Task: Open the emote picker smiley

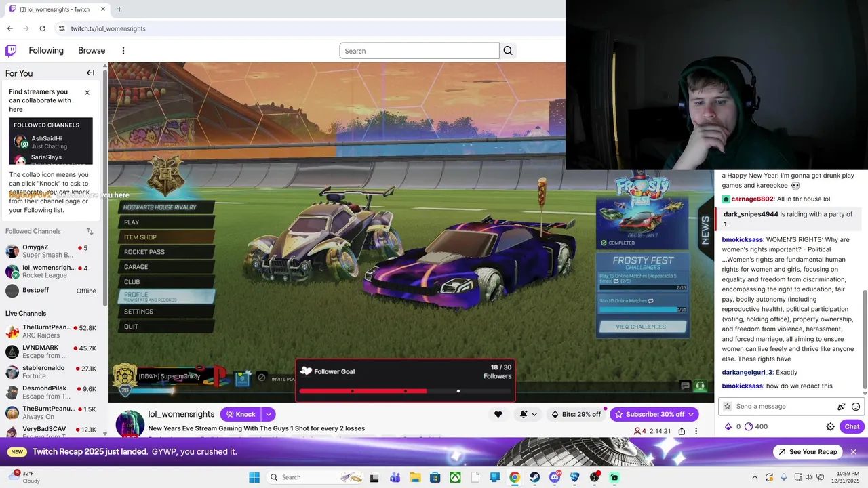Action: (856, 407)
